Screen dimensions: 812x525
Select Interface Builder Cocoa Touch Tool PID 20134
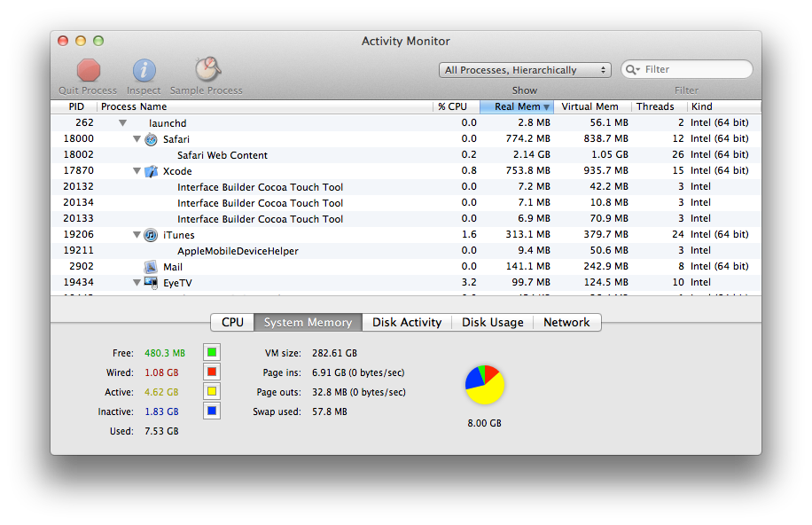point(406,203)
